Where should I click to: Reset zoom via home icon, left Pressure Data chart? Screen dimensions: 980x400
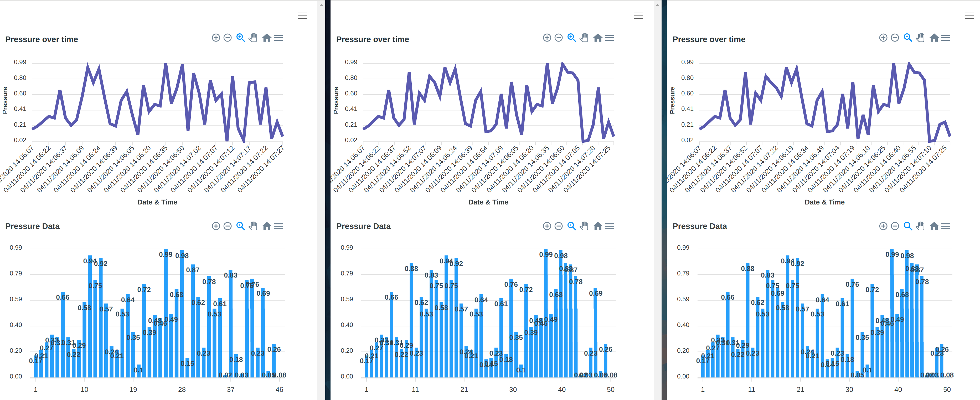tap(267, 226)
